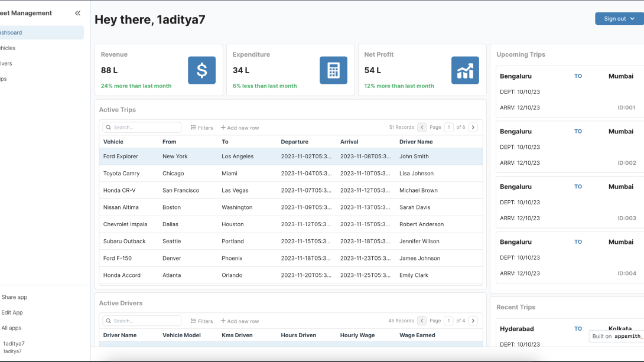The width and height of the screenshot is (644, 362).
Task: Click driver name Sarah Davis
Action: pos(415,207)
